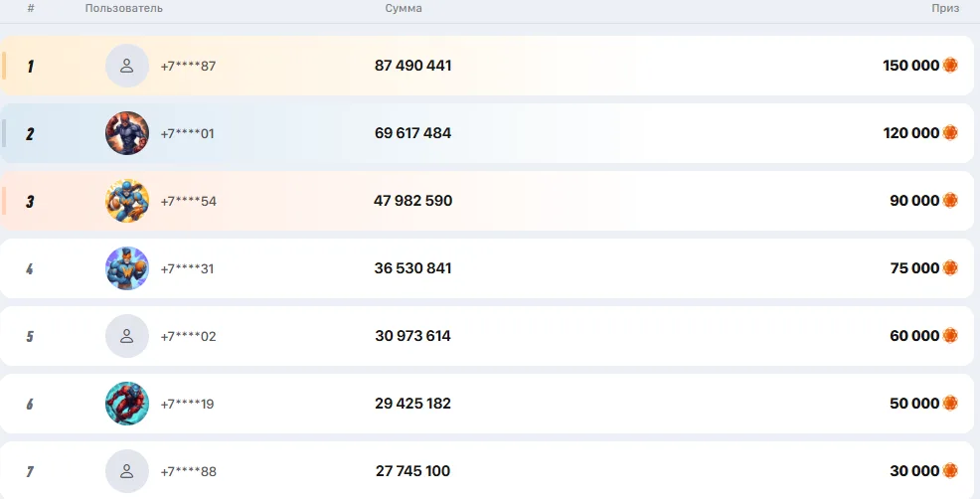Image resolution: width=980 pixels, height=499 pixels.
Task: Click the Сумма column header
Action: click(404, 8)
